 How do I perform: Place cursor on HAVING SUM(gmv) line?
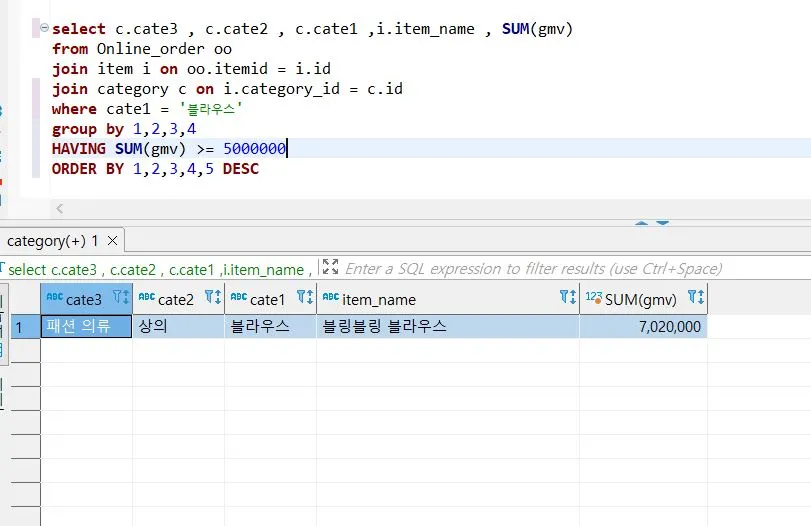(169, 148)
